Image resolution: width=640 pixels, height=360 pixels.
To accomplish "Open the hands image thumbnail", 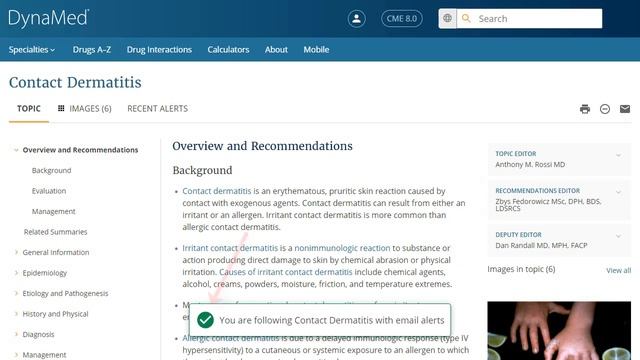I will click(x=559, y=331).
